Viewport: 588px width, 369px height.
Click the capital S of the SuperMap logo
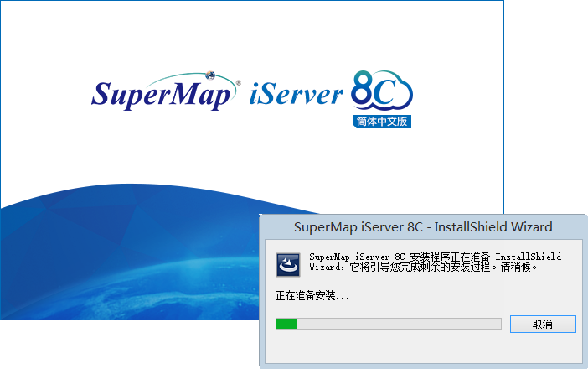102,94
